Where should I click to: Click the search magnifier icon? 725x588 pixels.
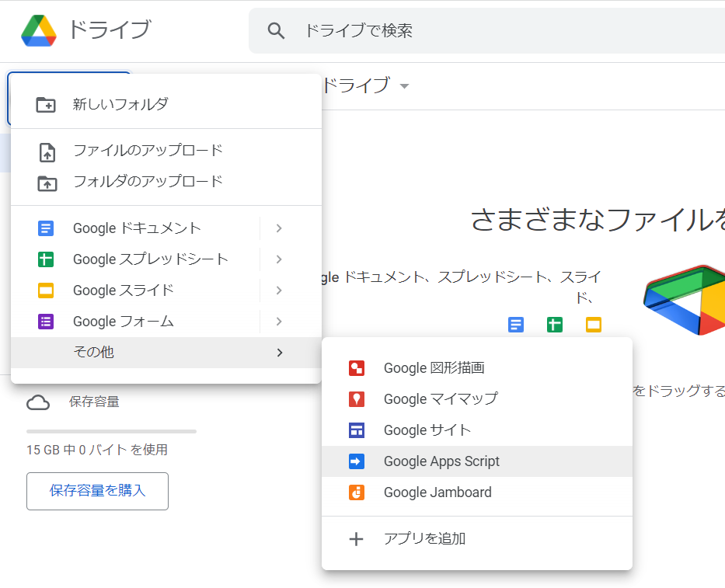coord(276,30)
